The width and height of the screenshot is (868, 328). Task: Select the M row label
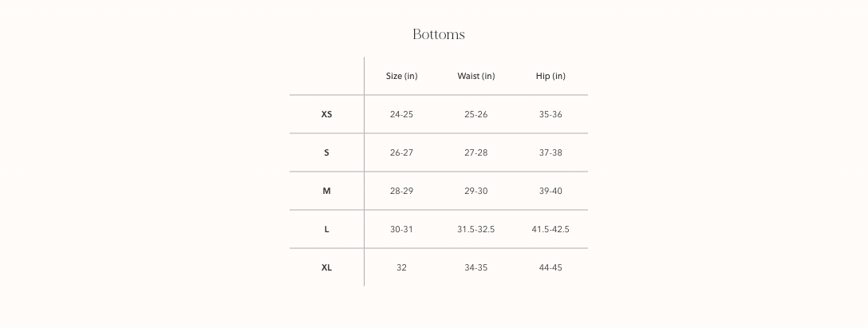coord(326,191)
